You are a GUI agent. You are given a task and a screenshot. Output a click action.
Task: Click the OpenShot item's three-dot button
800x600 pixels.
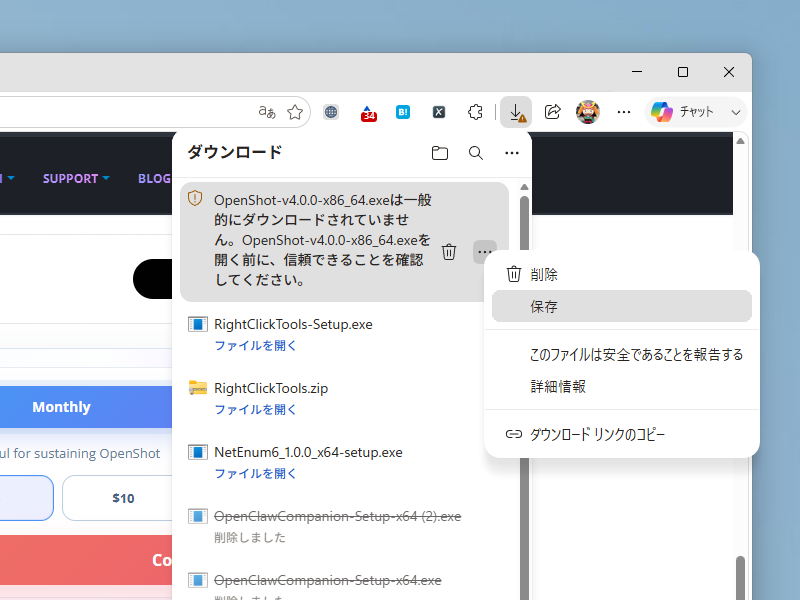[485, 252]
